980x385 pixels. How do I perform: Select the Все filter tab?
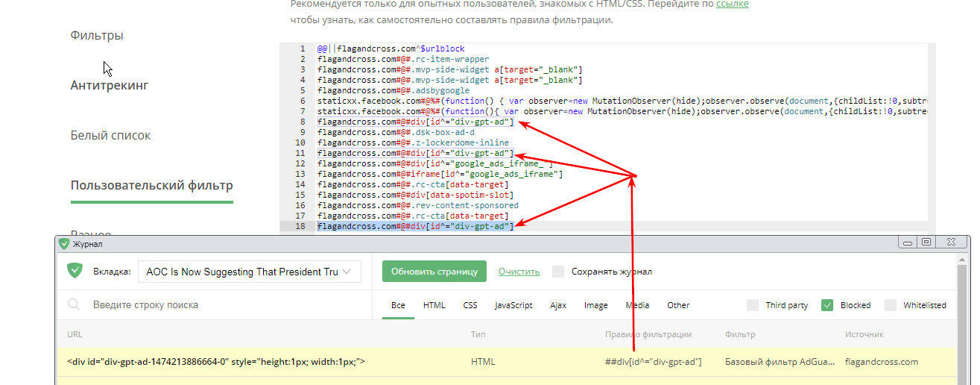tap(398, 305)
